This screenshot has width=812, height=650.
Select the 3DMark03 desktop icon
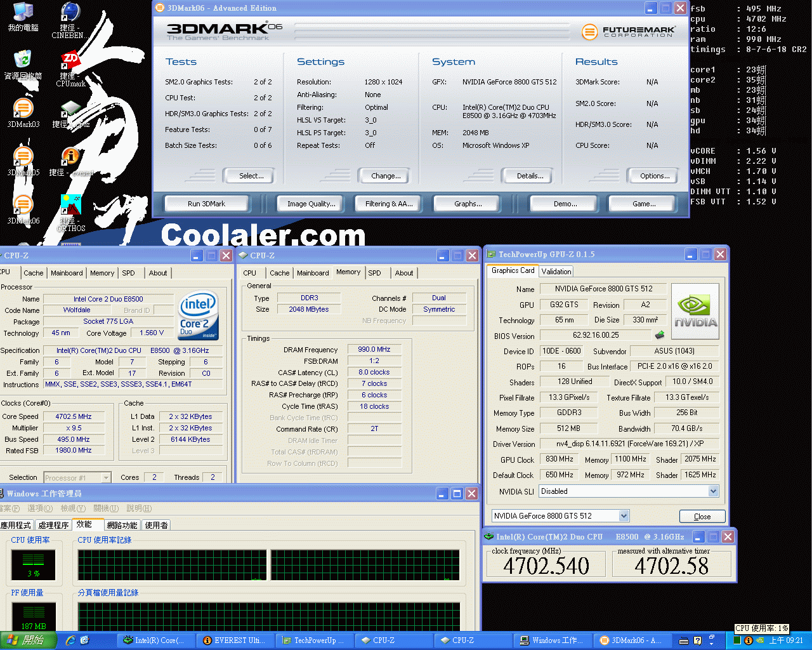click(23, 113)
